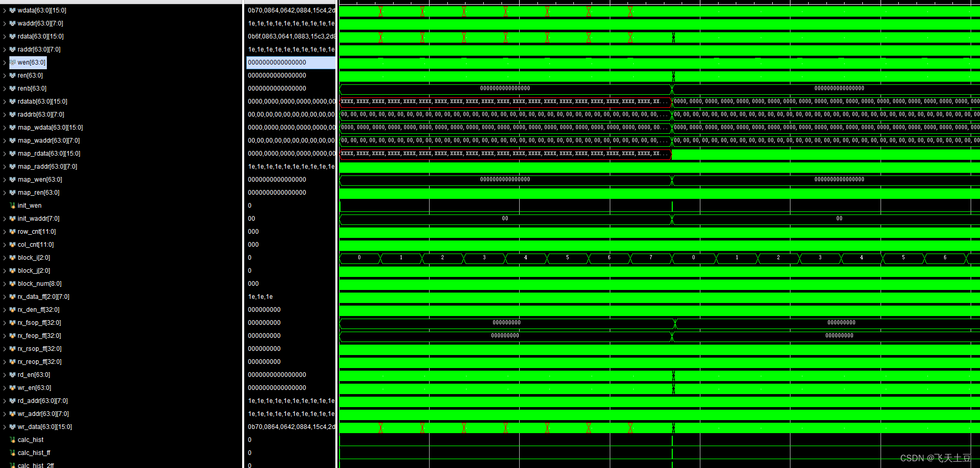Expand rdata[63:0][15:0] bus
The width and height of the screenshot is (980, 468).
5,36
